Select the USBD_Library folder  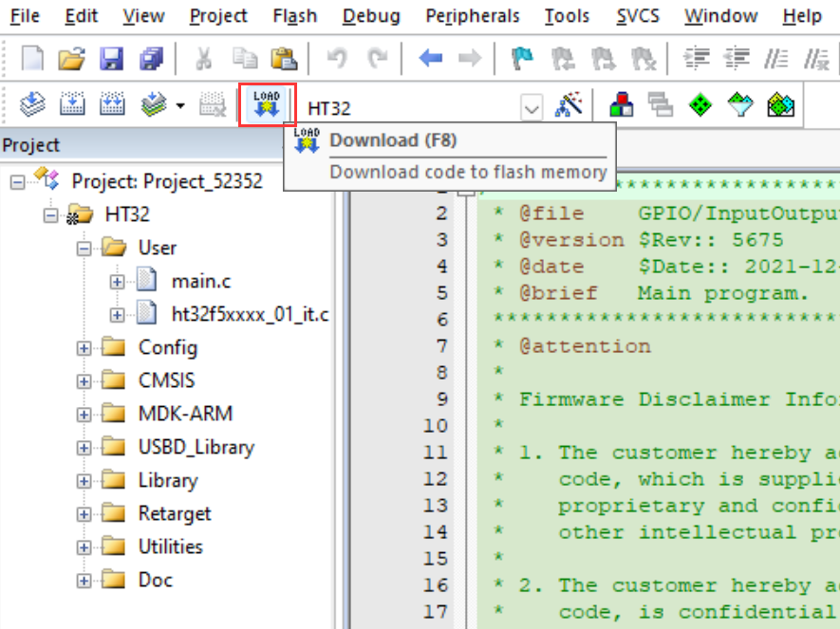pos(196,447)
